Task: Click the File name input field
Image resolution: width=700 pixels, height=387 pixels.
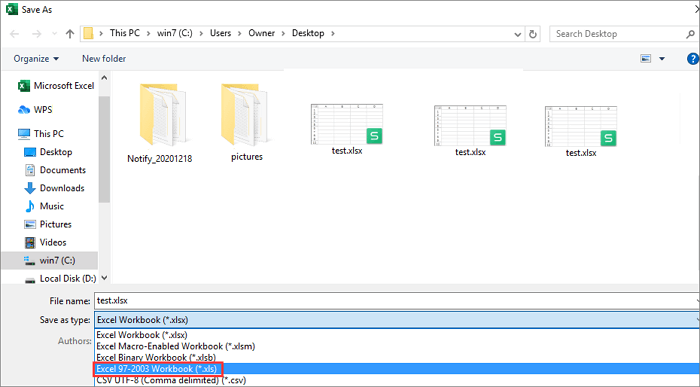Action: click(396, 301)
